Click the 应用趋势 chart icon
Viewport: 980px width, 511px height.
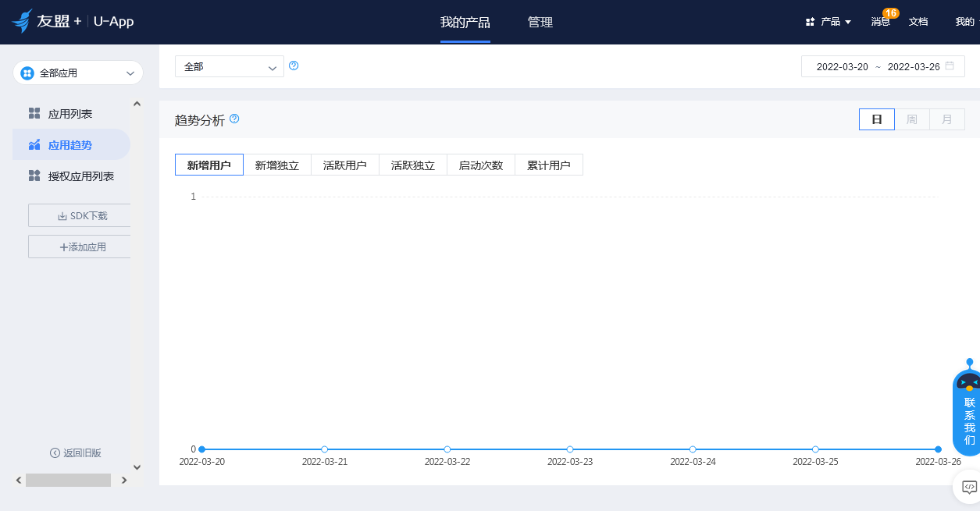point(34,144)
